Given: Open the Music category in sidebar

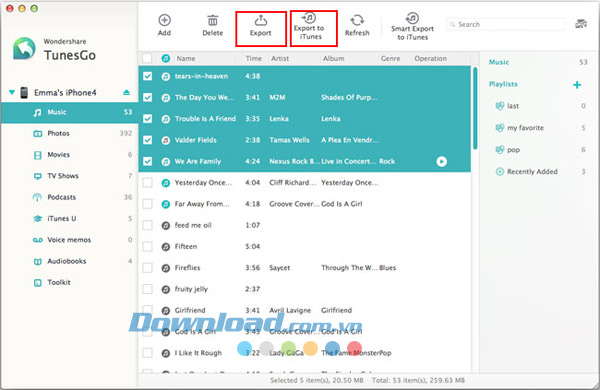Looking at the screenshot, I should 70,113.
